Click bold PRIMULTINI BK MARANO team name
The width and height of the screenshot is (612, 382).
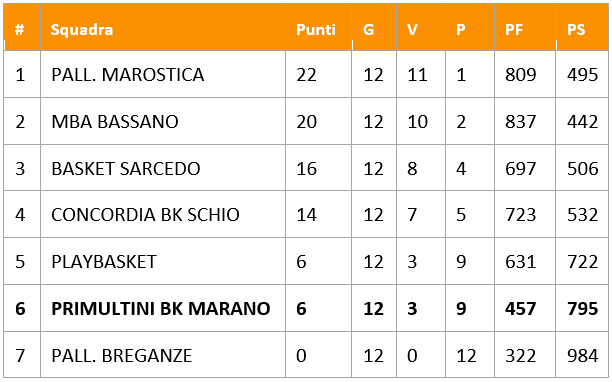pos(161,309)
